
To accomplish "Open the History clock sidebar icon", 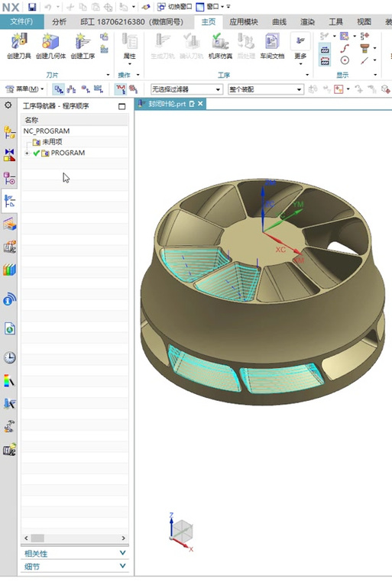I will [x=9, y=357].
